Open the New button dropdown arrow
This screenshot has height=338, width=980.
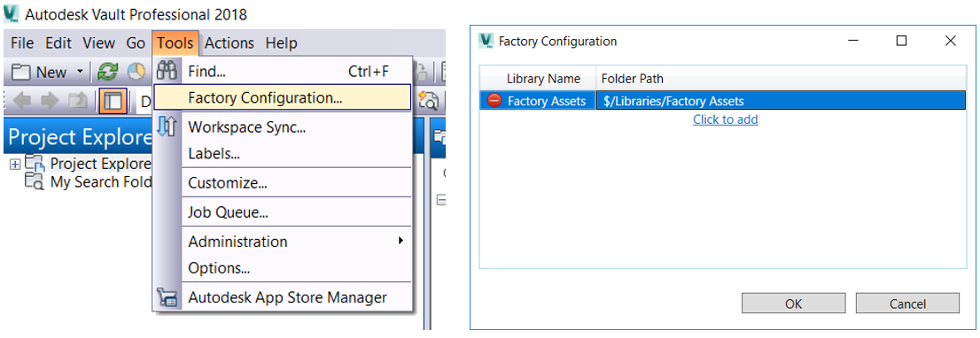coord(80,72)
